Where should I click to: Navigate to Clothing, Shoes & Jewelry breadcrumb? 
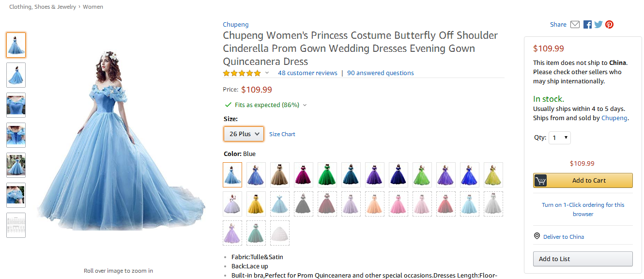point(43,7)
